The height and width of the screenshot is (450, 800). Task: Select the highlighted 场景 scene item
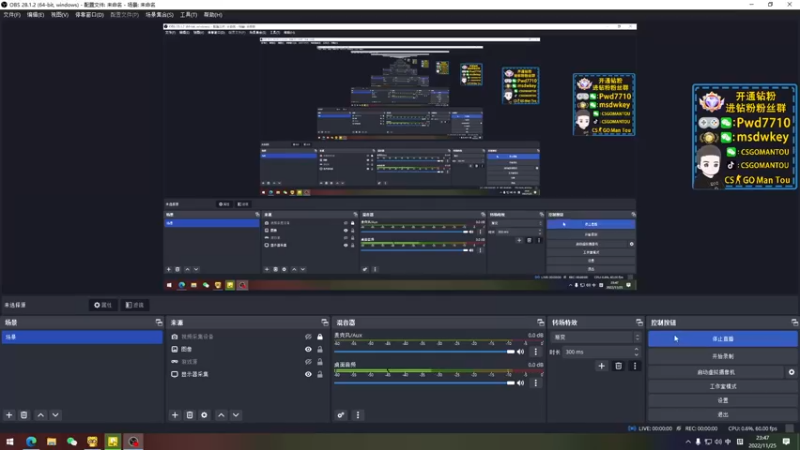coord(82,337)
